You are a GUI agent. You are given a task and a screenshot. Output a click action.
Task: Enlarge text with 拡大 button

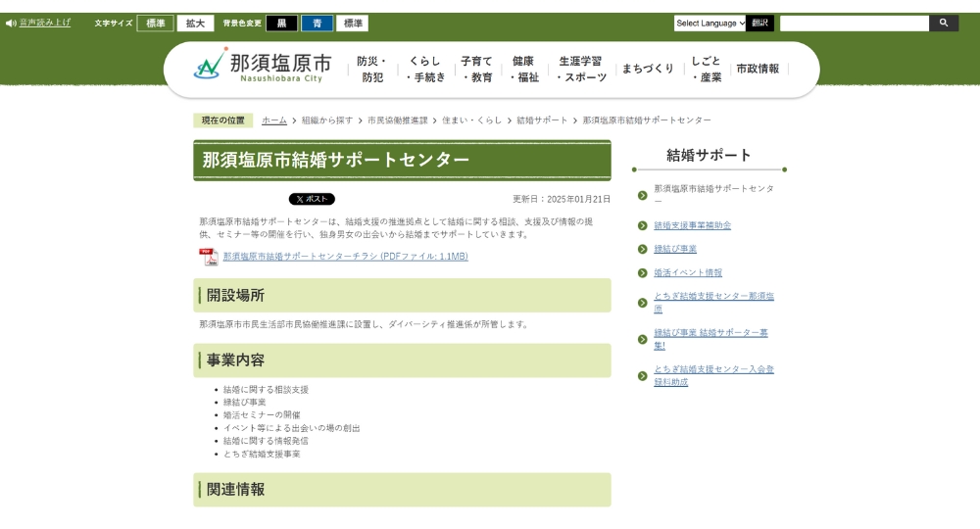click(195, 23)
